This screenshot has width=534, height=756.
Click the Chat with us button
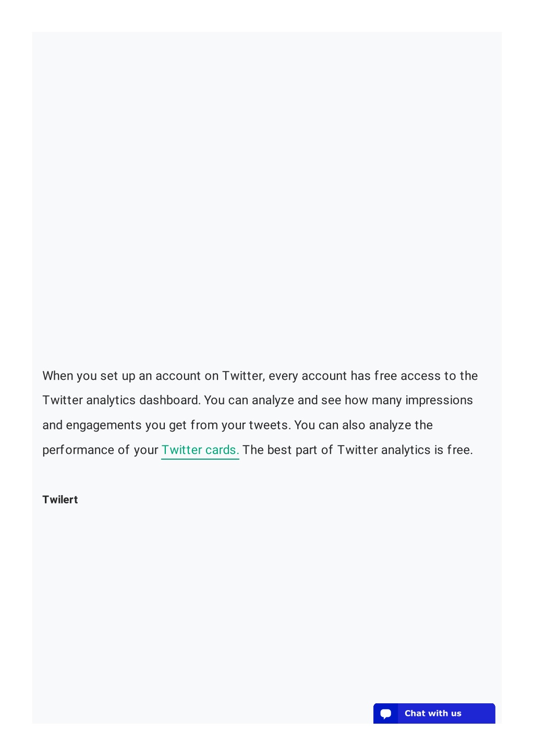coord(434,713)
